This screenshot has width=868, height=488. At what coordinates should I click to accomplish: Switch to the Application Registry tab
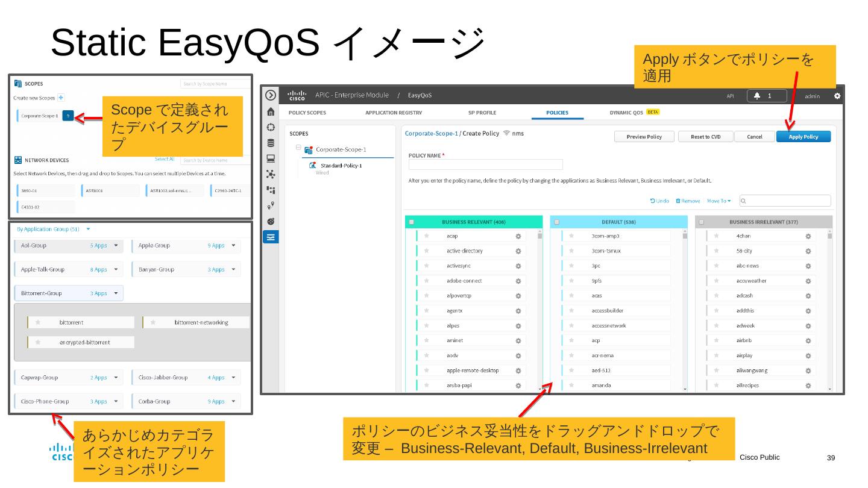pyautogui.click(x=394, y=113)
